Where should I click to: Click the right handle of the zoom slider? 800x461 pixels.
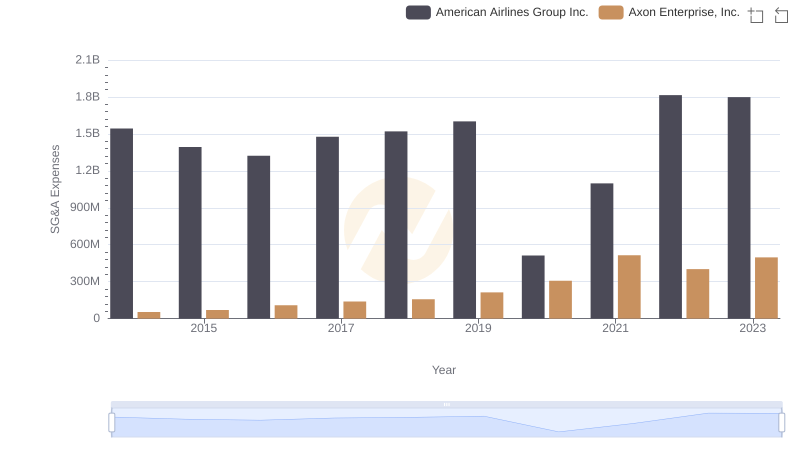tap(781, 423)
